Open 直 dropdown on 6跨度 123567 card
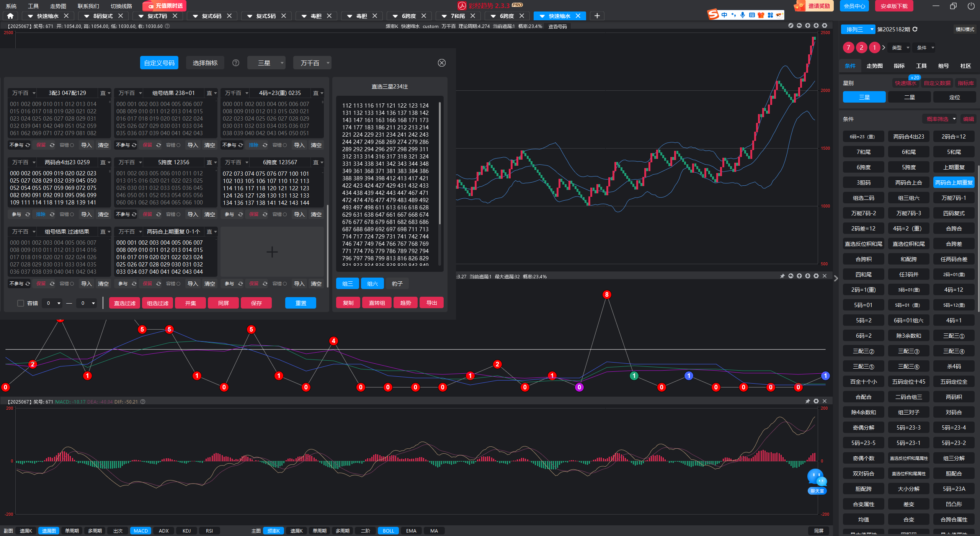The image size is (980, 536). [318, 162]
